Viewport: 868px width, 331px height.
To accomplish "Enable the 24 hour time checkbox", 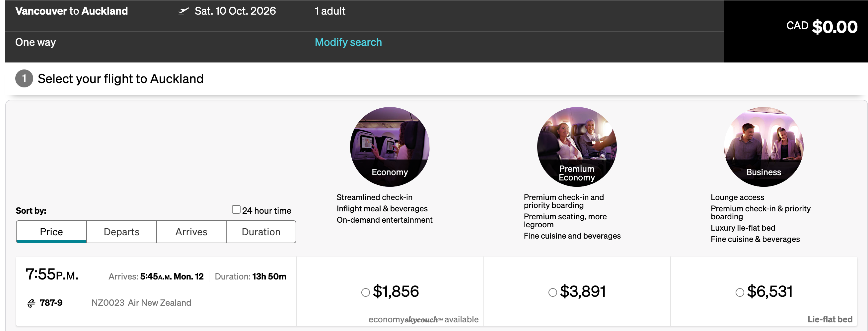I will (236, 209).
